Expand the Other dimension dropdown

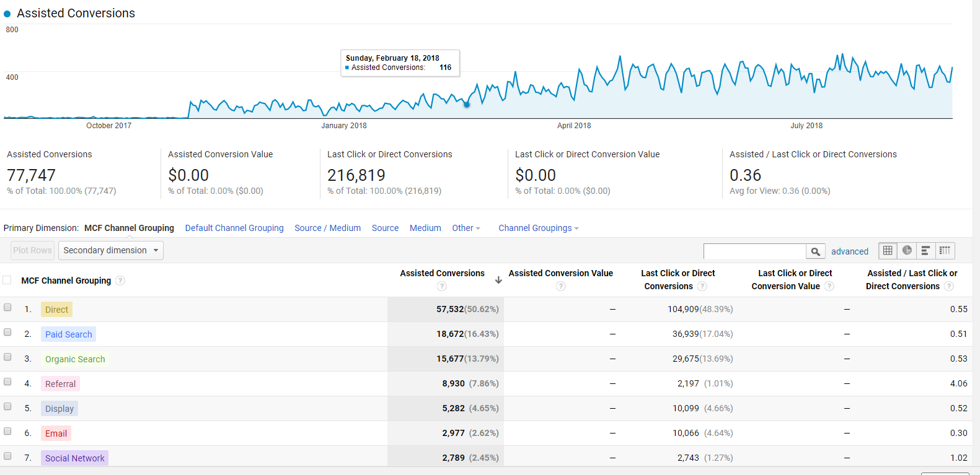466,228
